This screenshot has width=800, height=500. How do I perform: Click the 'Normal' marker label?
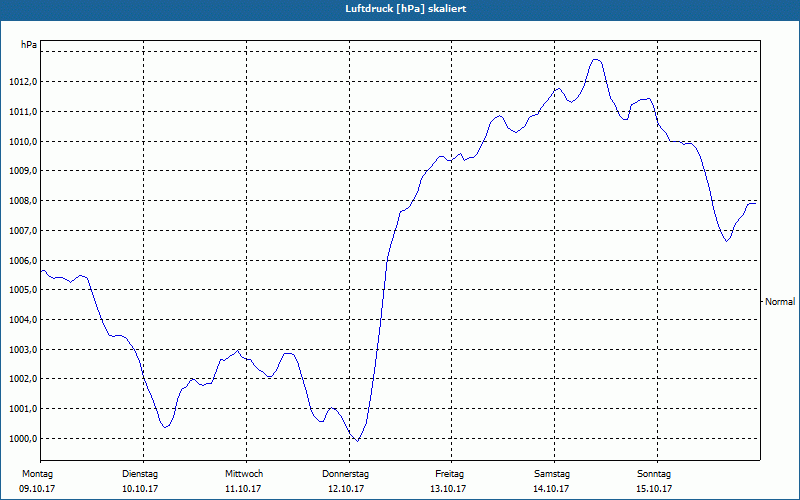780,302
